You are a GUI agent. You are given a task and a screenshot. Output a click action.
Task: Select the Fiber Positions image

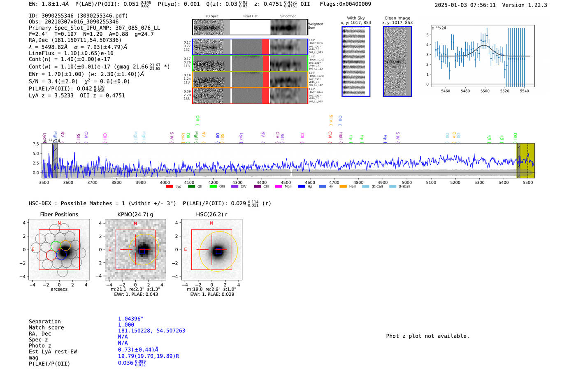[x=59, y=250]
